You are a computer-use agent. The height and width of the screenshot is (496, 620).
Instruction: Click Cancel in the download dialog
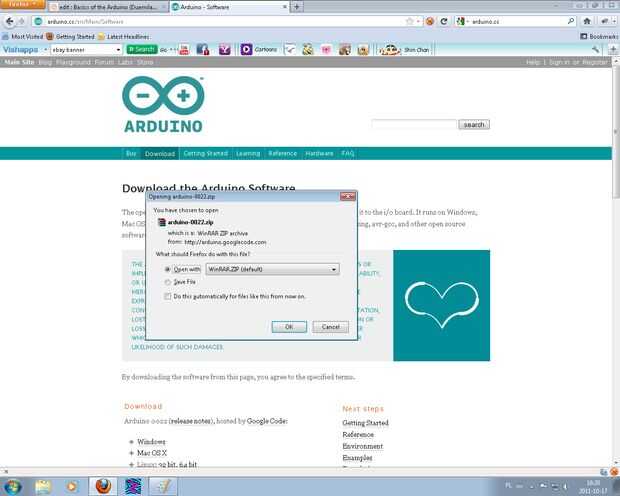point(331,327)
